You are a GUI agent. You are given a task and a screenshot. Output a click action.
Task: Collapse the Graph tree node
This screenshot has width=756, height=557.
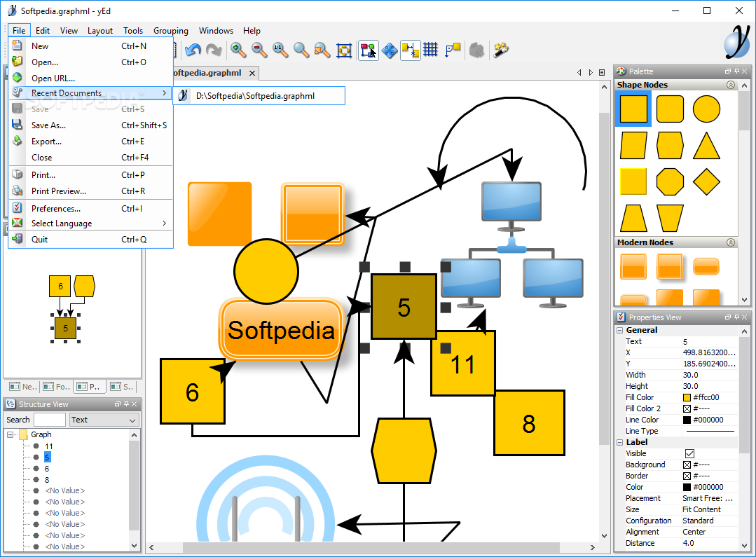pyautogui.click(x=10, y=434)
